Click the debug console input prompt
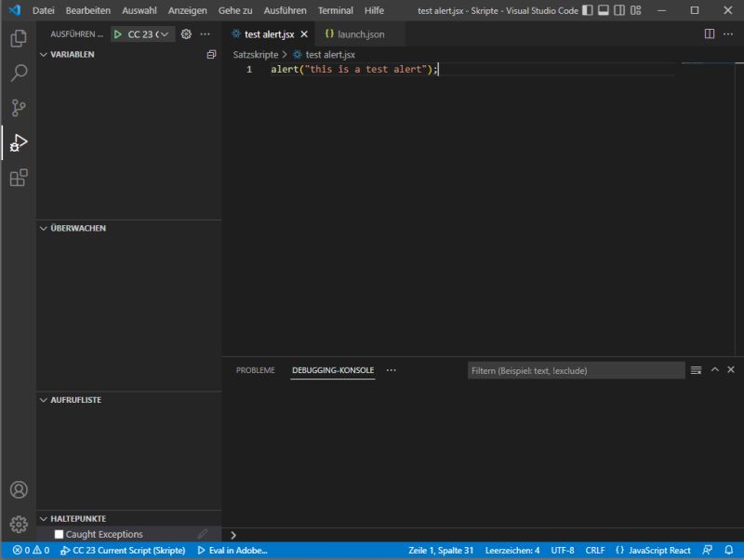This screenshot has height=560, width=744. click(484, 535)
